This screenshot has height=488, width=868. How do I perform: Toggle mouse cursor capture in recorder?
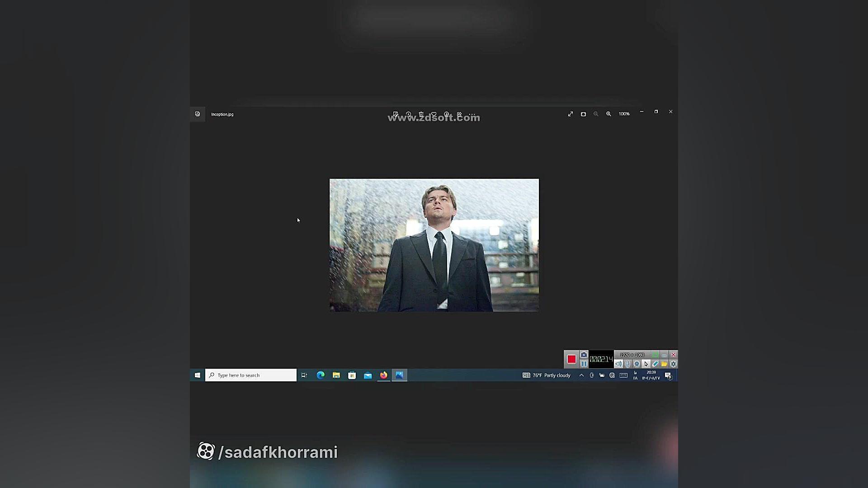[646, 364]
